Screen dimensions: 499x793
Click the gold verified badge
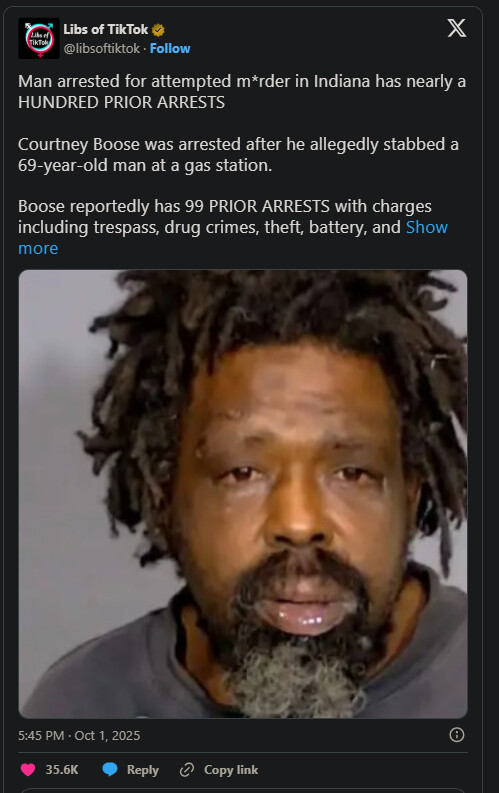[x=158, y=30]
